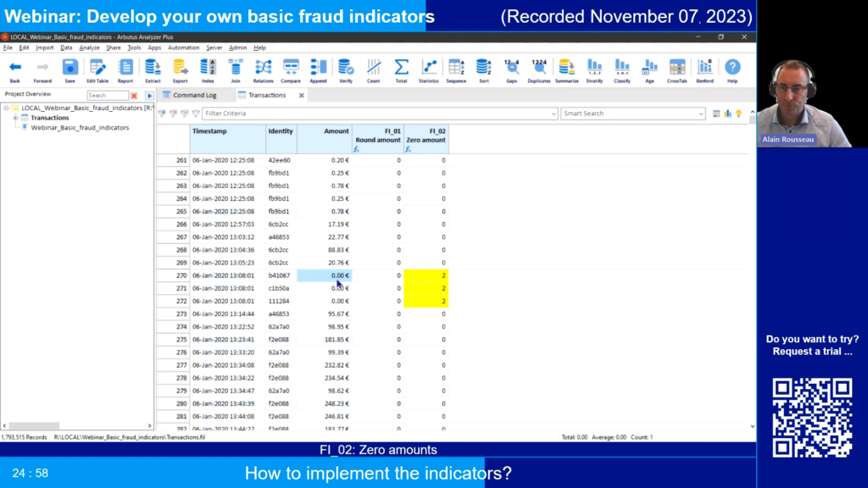Open the Import menu
Screen dimensions: 868x488
tap(44, 47)
